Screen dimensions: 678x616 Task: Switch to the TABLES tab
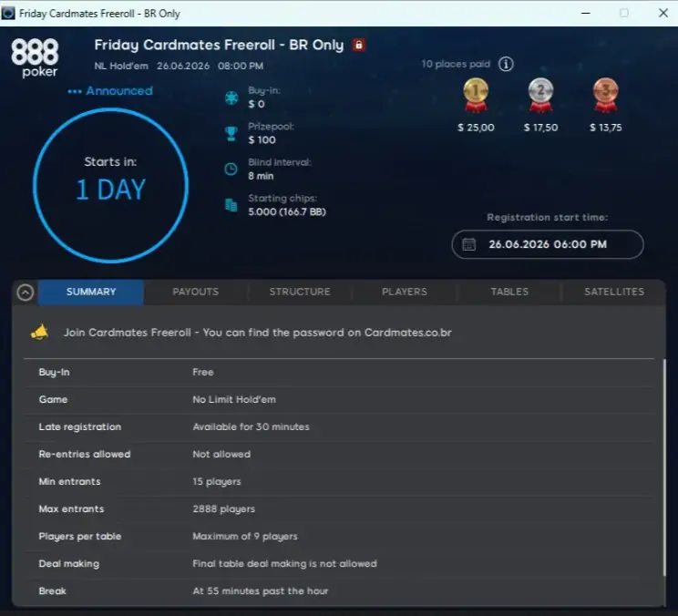[509, 292]
